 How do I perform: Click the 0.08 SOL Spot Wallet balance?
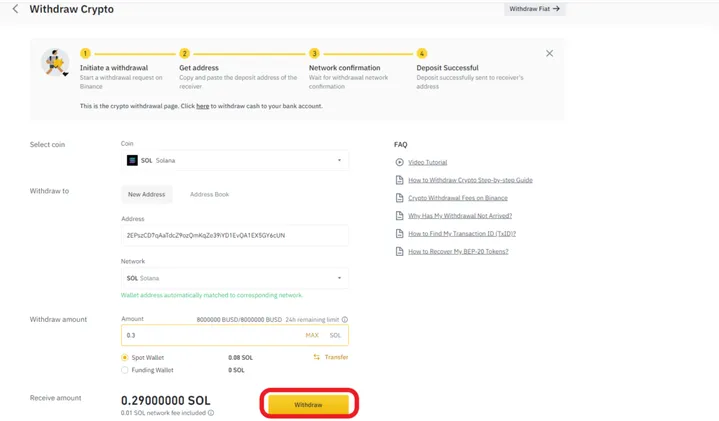tap(240, 357)
